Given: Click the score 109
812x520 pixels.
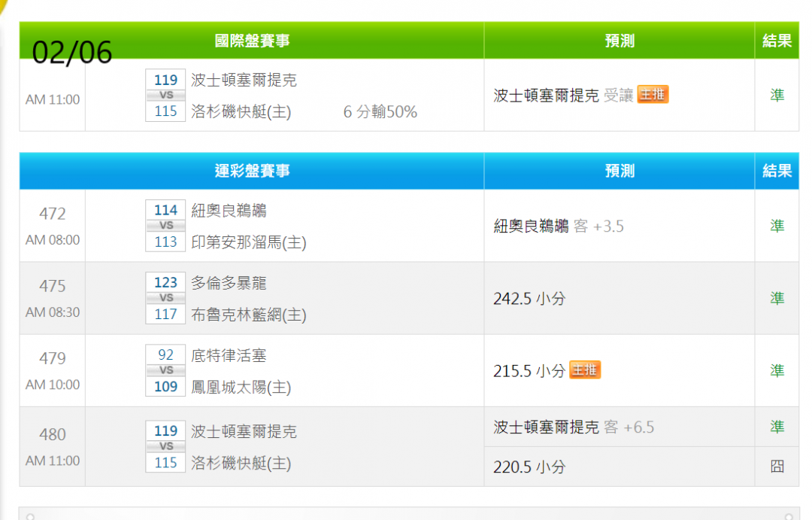Looking at the screenshot, I should (165, 386).
